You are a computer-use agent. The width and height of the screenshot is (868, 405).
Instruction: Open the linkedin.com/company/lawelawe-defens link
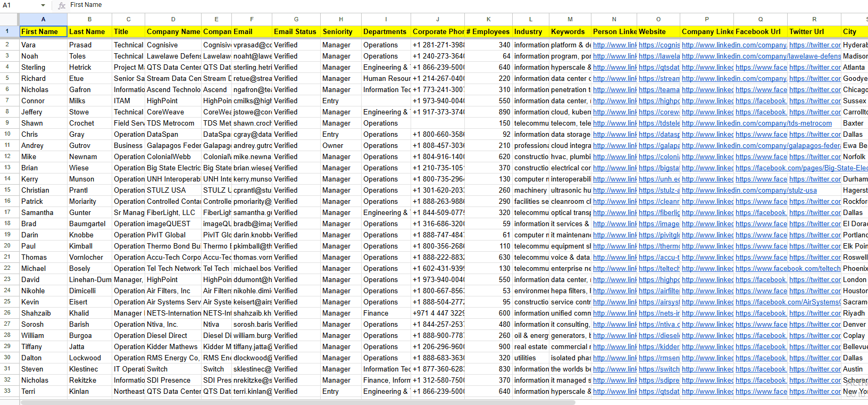pos(761,56)
